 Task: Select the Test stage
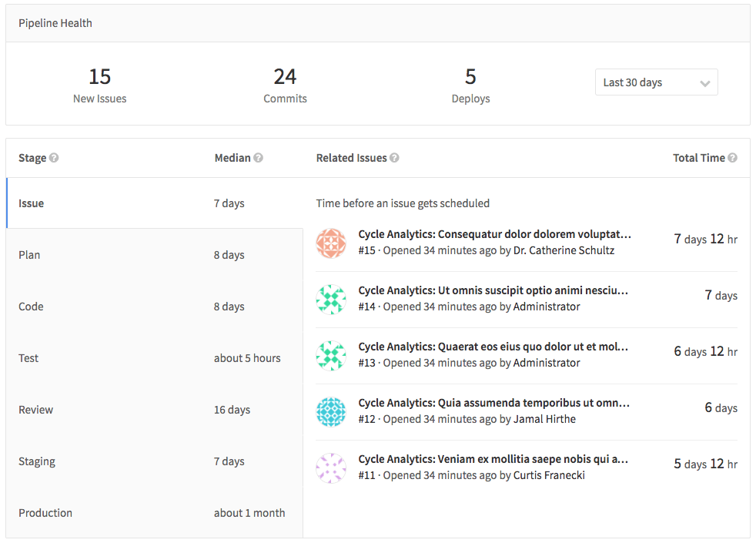pos(28,357)
